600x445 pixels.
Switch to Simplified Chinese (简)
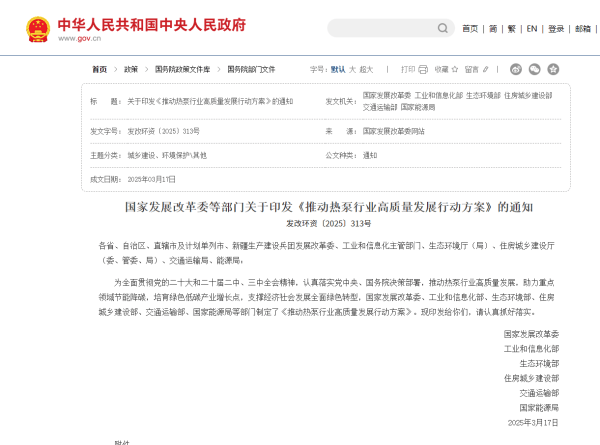[x=493, y=29]
